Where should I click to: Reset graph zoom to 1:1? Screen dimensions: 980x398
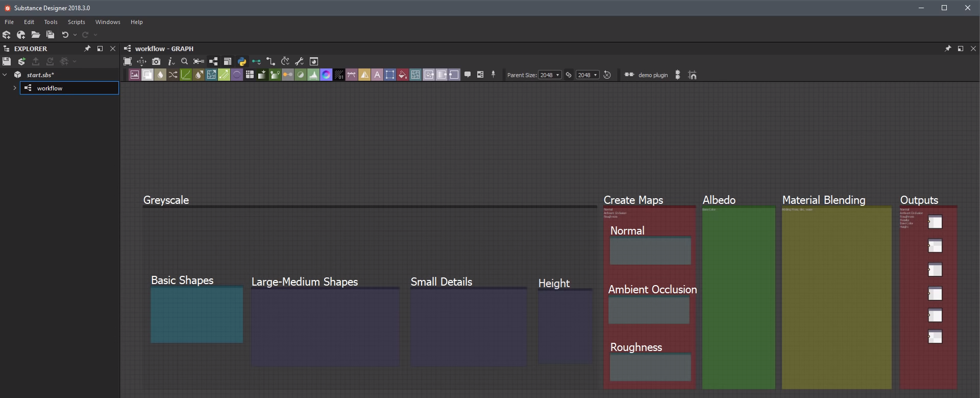(142, 61)
